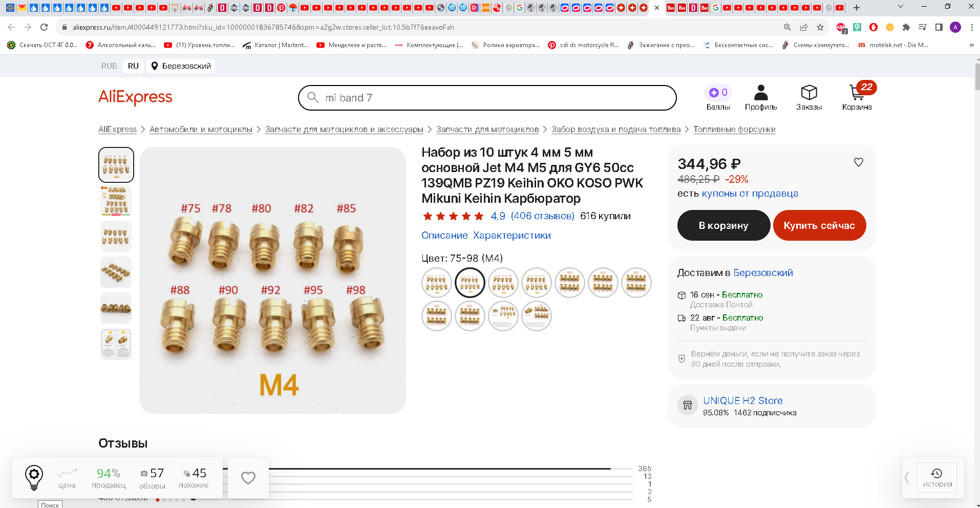Toggle heart favorite in bottom widget
This screenshot has height=508, width=980.
pyautogui.click(x=248, y=478)
